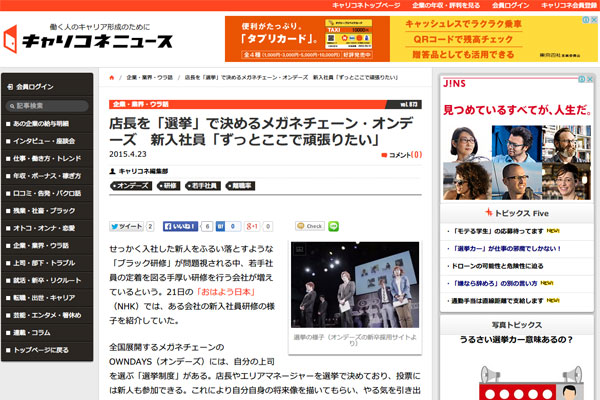Close the top タプリカード banner ad
The height and width of the screenshot is (400, 600).
[x=594, y=20]
